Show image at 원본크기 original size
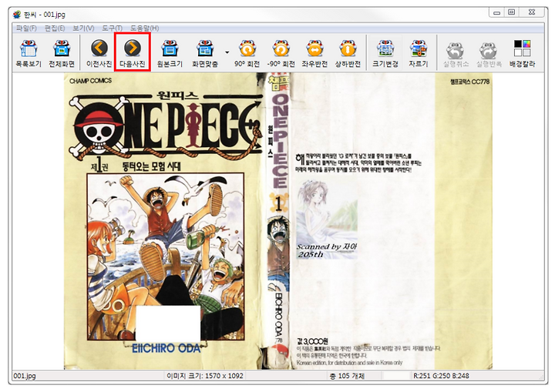 [x=170, y=53]
